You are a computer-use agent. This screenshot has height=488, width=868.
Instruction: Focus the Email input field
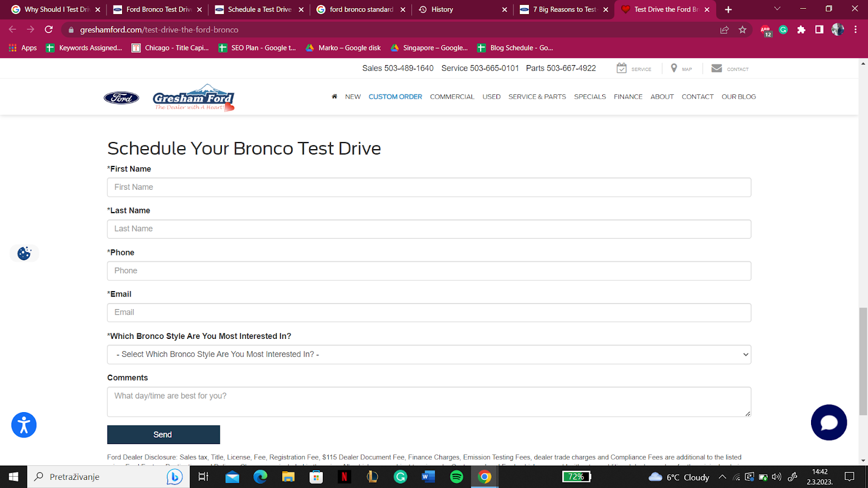[x=429, y=312]
